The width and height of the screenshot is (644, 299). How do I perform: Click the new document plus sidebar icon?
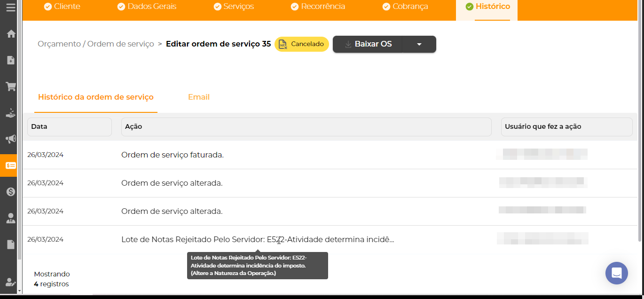point(10,60)
